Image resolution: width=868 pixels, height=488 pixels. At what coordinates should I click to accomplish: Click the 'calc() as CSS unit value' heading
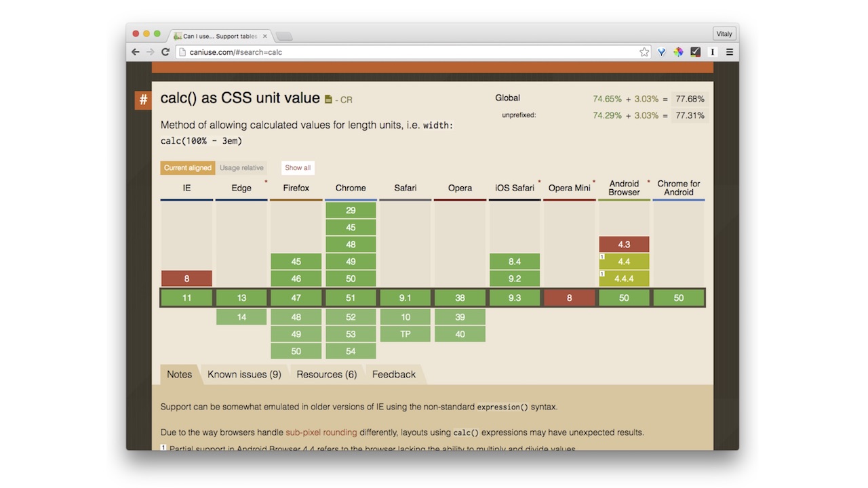[240, 98]
